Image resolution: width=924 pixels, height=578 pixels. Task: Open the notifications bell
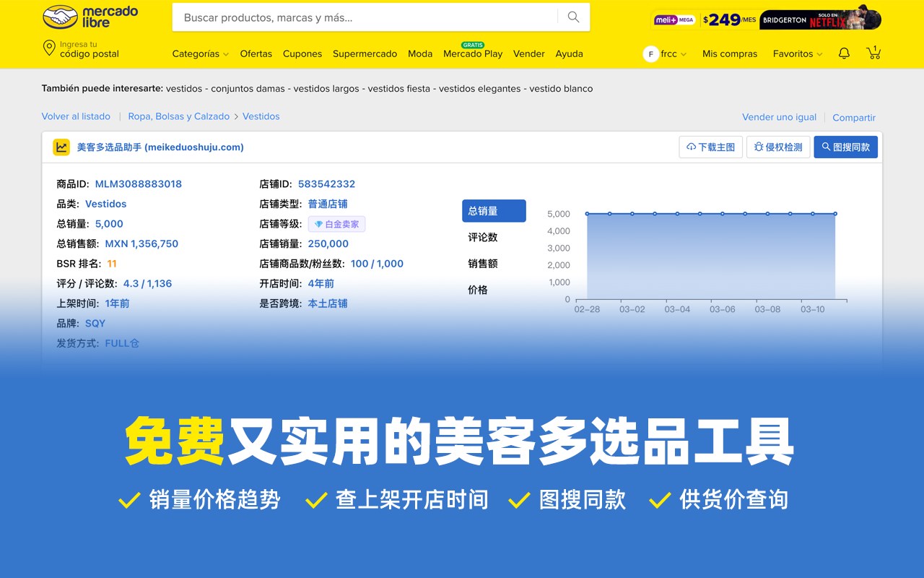click(844, 53)
